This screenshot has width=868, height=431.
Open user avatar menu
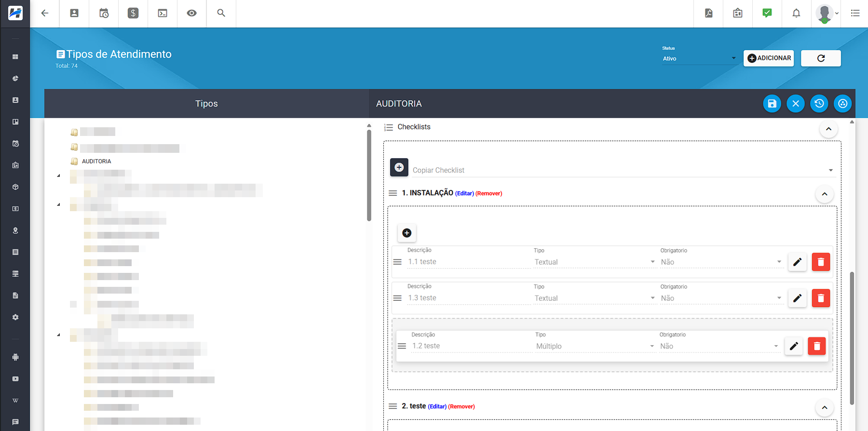(827, 13)
